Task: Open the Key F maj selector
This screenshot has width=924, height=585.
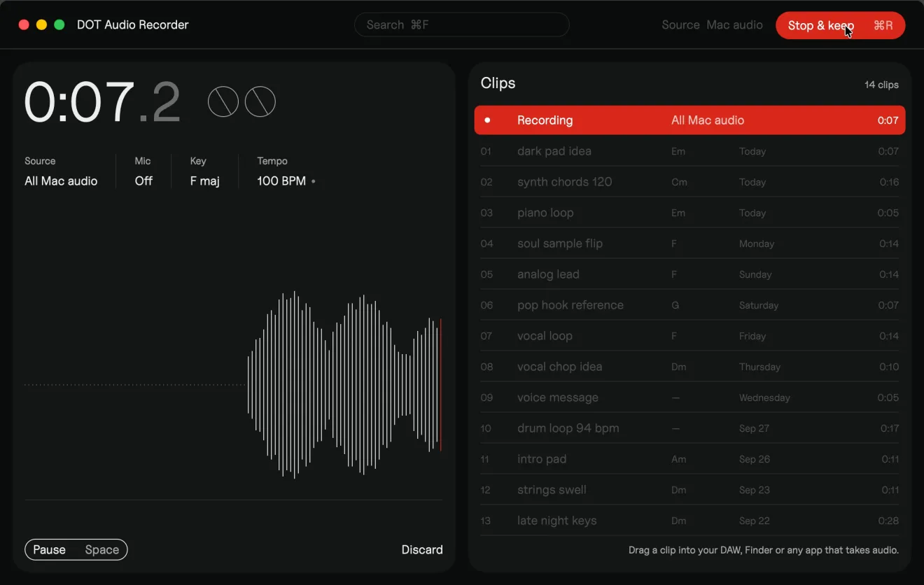Action: pyautogui.click(x=204, y=172)
